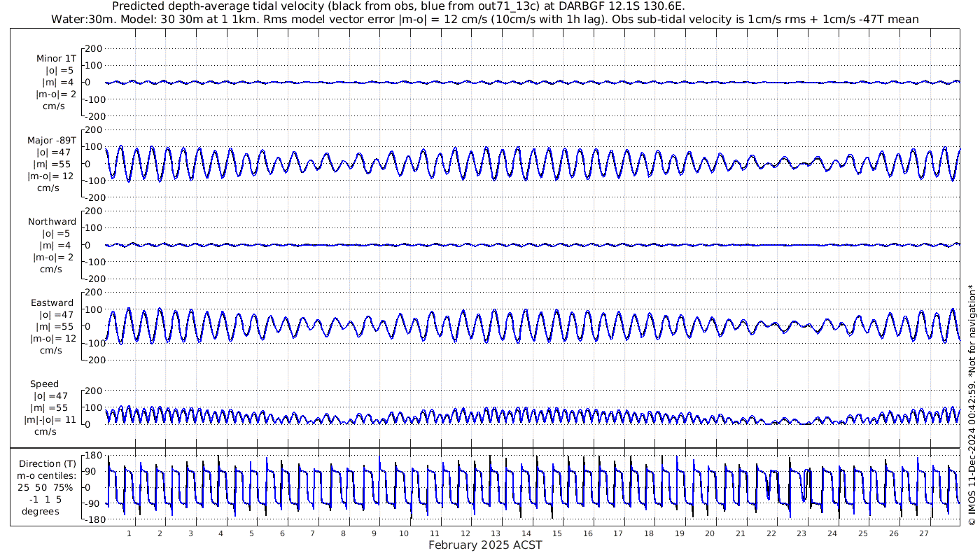
Task: Click day 1 on the date axis
Action: coord(129,533)
